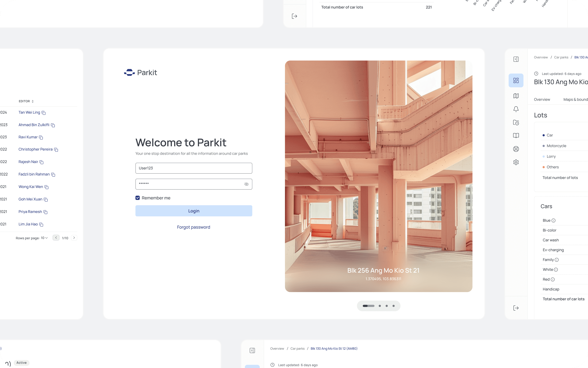Select the Overview tab under Blk 130
Viewport: 588px width, 368px height.
(542, 99)
